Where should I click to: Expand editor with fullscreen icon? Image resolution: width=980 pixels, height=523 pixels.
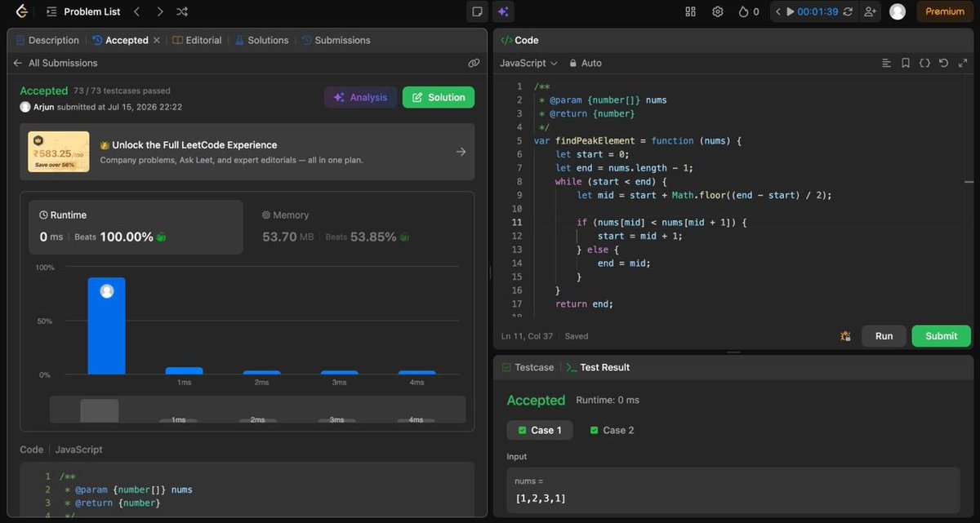click(x=962, y=63)
